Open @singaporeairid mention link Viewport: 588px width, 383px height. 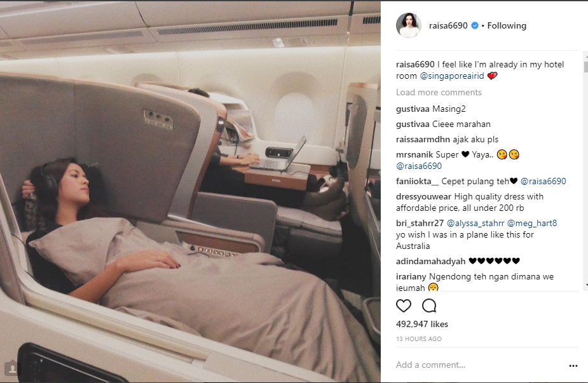coord(452,76)
